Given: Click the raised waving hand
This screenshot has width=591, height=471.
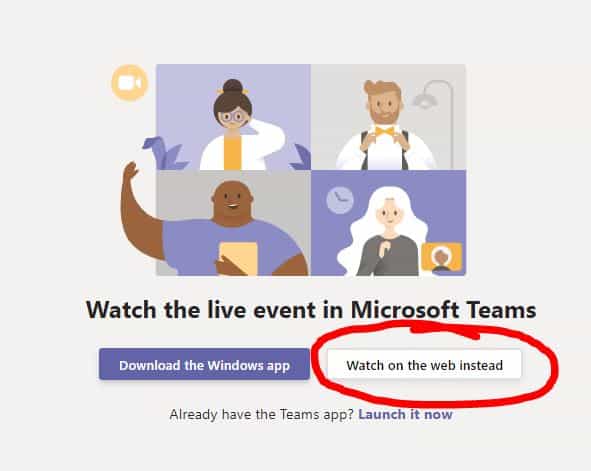Looking at the screenshot, I should click(130, 172).
